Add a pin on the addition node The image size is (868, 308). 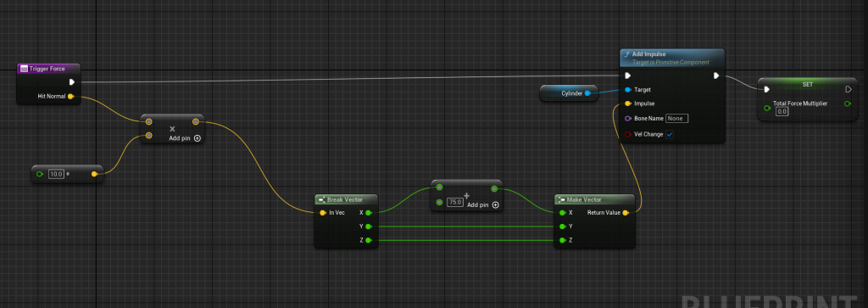482,205
